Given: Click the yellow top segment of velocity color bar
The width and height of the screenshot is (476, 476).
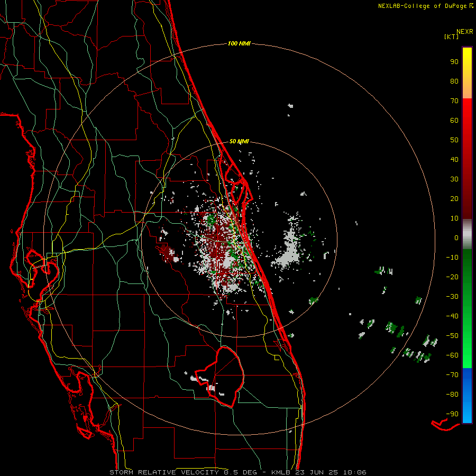Looking at the screenshot, I should pyautogui.click(x=467, y=73).
